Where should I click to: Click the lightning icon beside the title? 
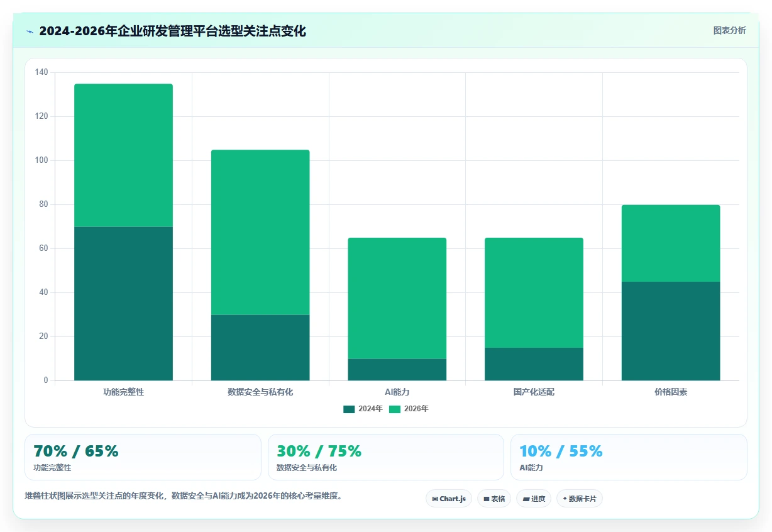tap(30, 31)
